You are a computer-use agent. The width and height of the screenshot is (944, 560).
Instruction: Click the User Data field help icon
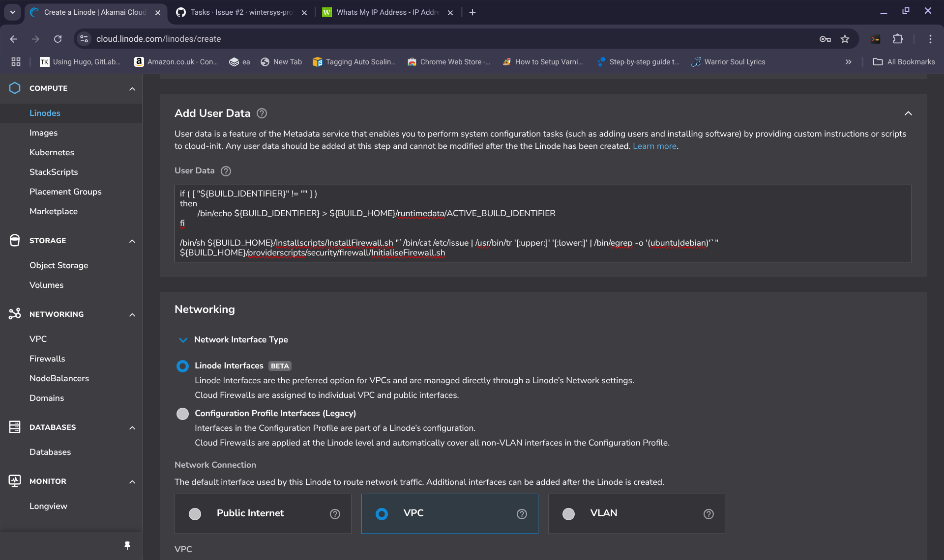226,171
